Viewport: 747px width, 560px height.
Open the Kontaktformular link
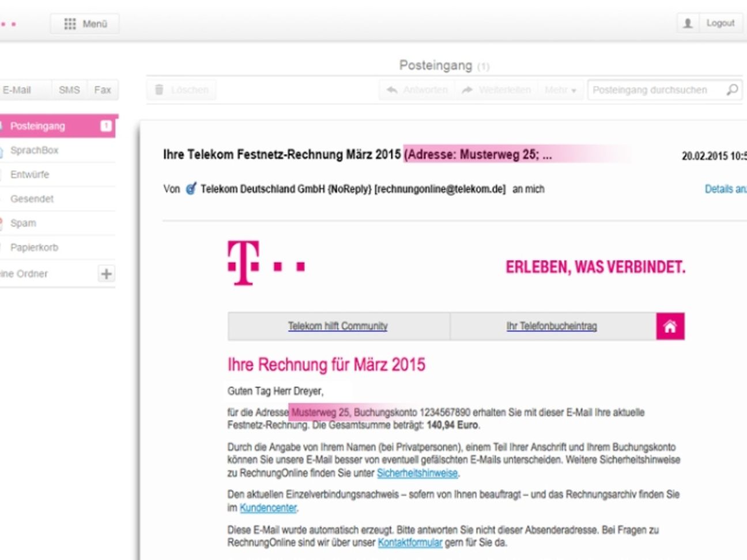point(410,543)
